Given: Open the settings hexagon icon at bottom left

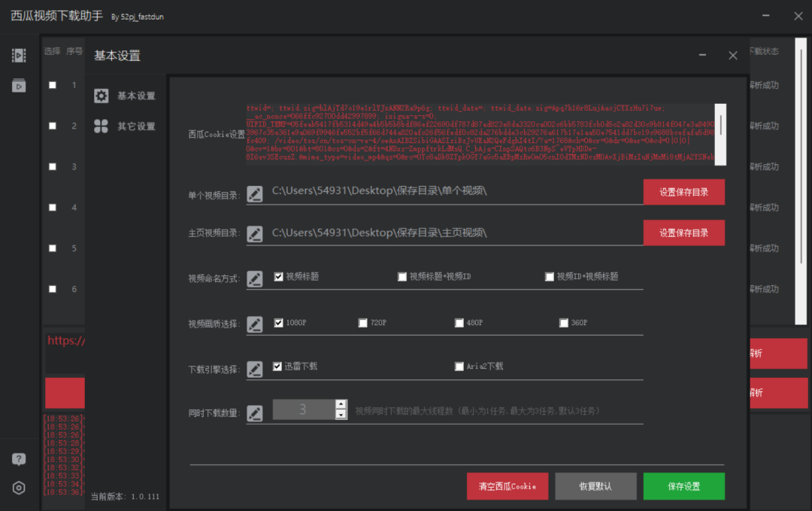Looking at the screenshot, I should coord(19,488).
